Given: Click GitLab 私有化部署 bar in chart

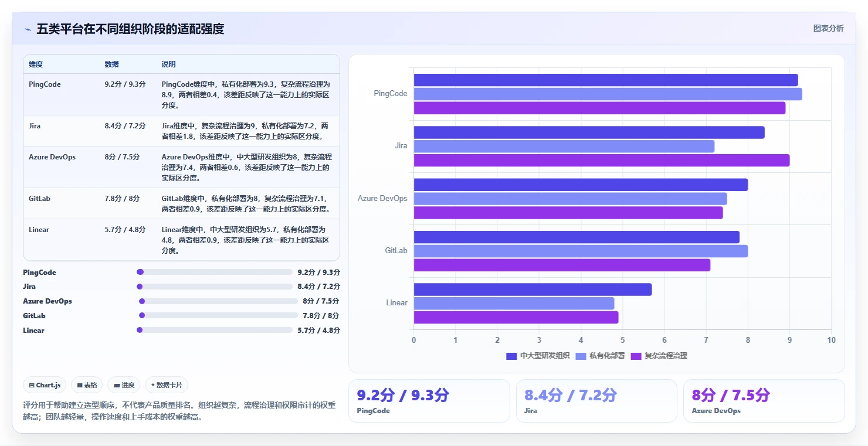Looking at the screenshot, I should (x=581, y=251).
